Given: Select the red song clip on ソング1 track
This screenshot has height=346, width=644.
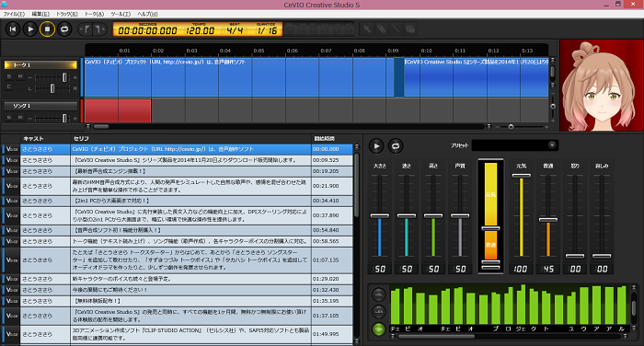Looking at the screenshot, I should (118, 110).
